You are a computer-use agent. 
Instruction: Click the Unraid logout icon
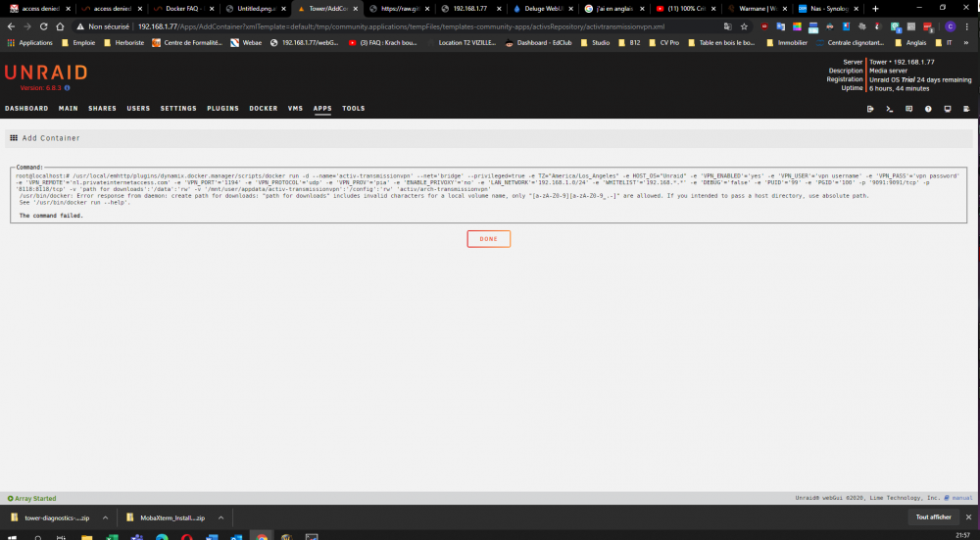[870, 109]
